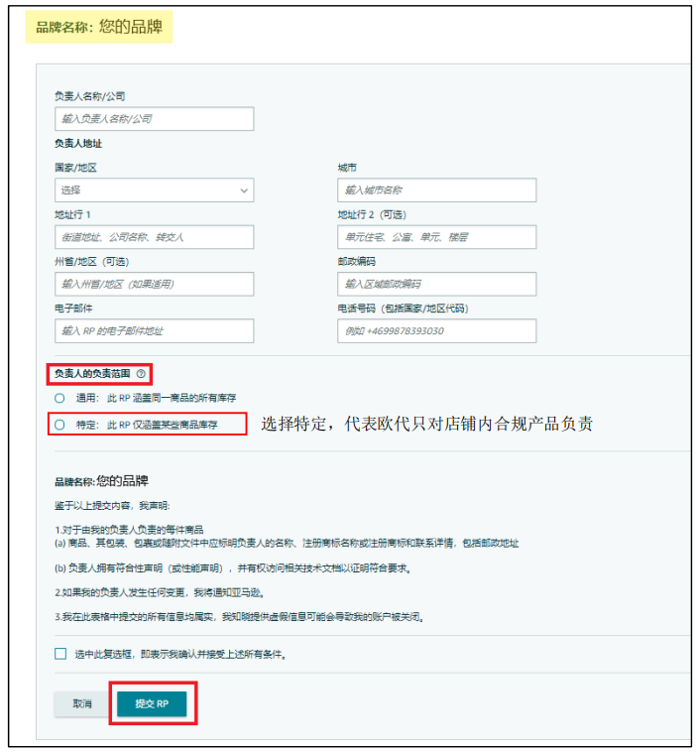700x753 pixels.
Task: Click the 地址行 1 street address field
Action: 154,237
